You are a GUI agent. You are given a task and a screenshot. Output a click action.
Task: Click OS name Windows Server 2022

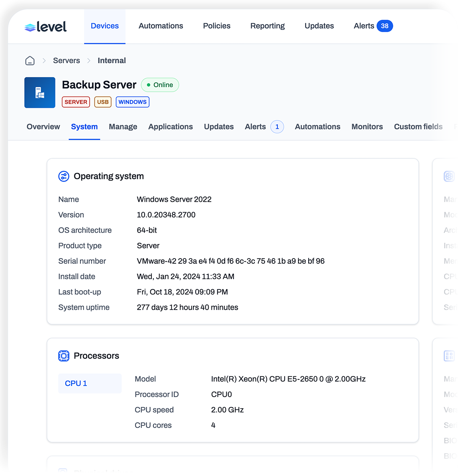(174, 199)
